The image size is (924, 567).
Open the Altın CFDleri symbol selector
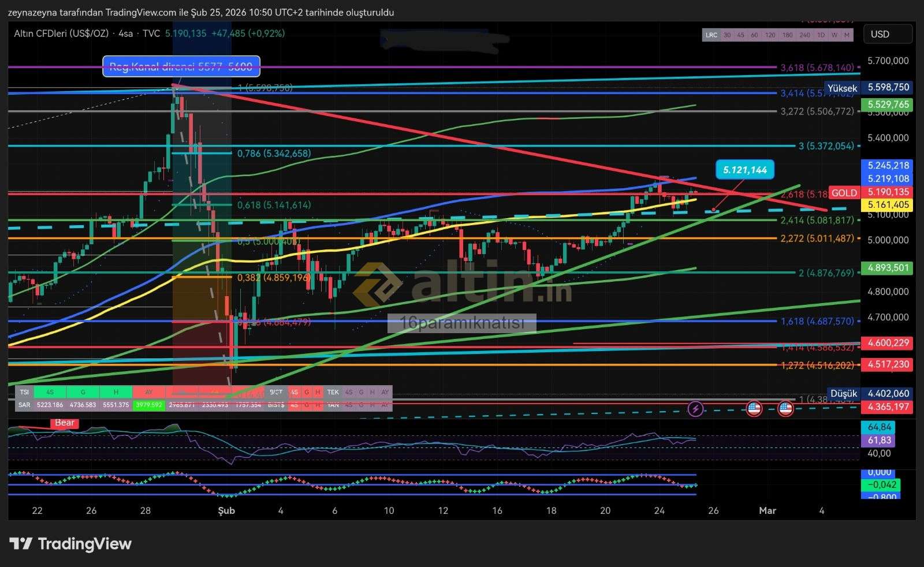61,33
